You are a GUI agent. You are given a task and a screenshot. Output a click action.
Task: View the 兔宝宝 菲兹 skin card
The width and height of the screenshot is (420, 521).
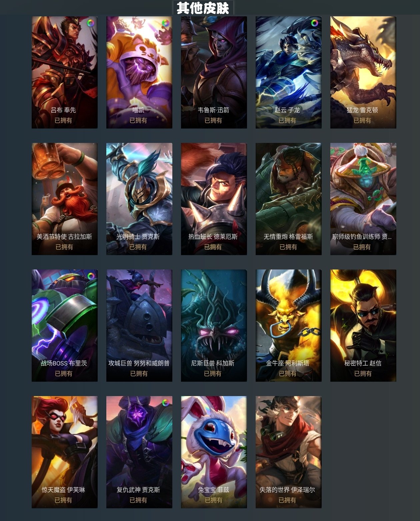pyautogui.click(x=214, y=452)
